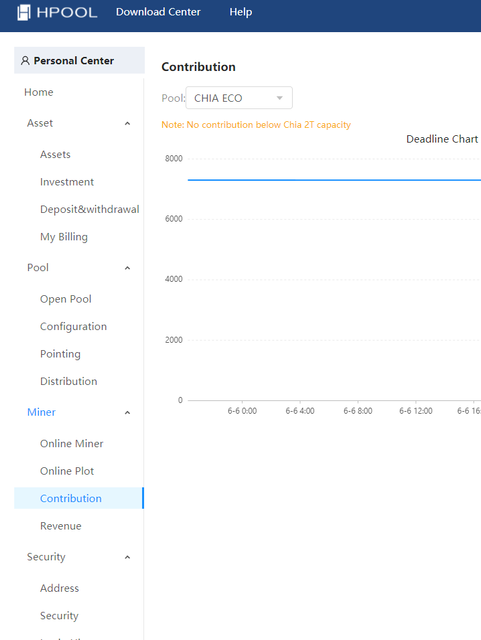Screen dimensions: 481x640
Task: Collapse the Asset section chevron
Action: point(127,123)
